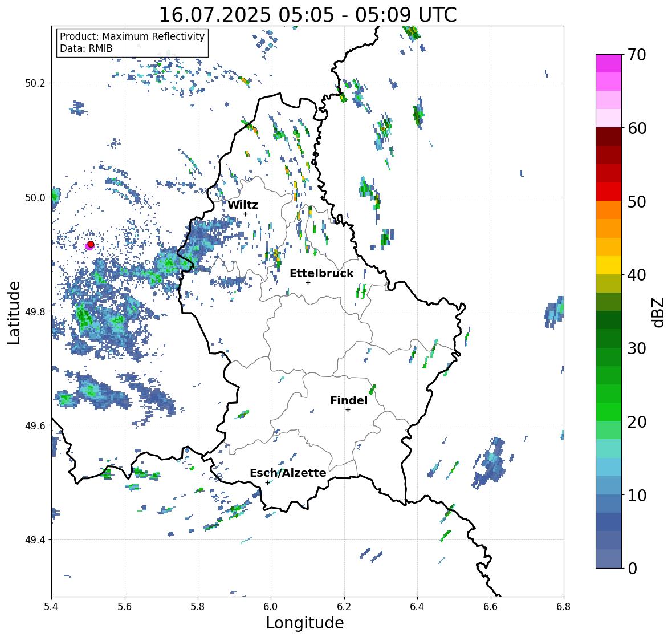Click the 'Product: Maximum Reflectivity' legend text

tap(132, 36)
